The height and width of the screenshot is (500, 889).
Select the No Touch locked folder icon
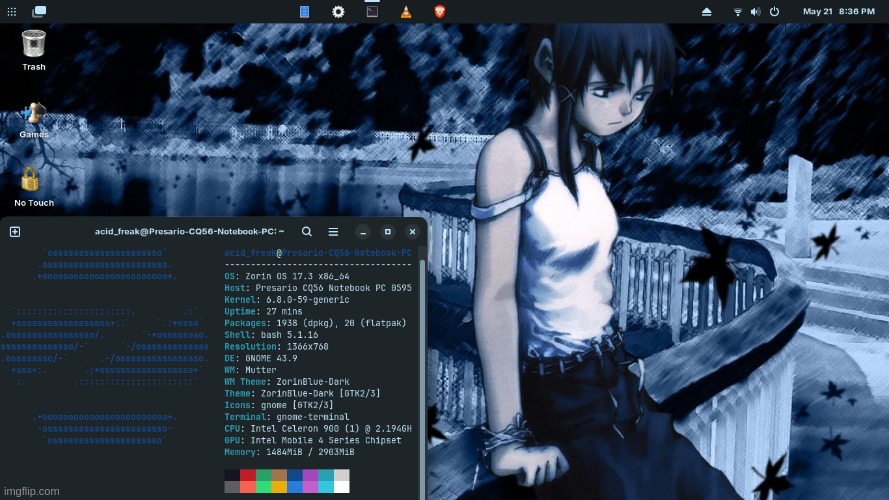(x=33, y=187)
